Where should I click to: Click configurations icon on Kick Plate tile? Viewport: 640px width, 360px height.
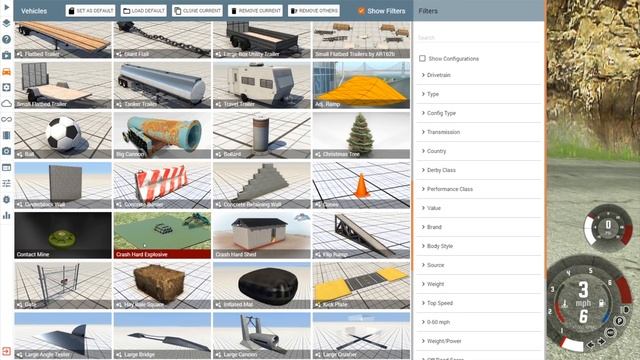[318, 304]
